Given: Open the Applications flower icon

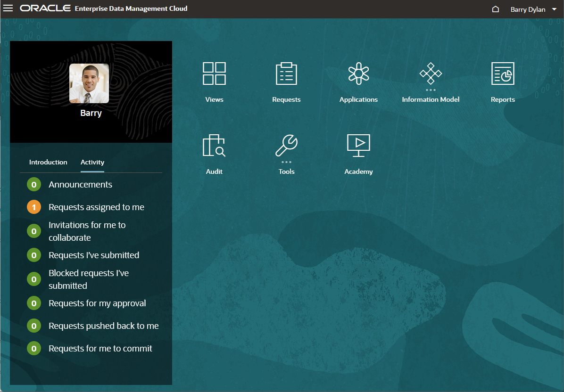Looking at the screenshot, I should point(358,73).
